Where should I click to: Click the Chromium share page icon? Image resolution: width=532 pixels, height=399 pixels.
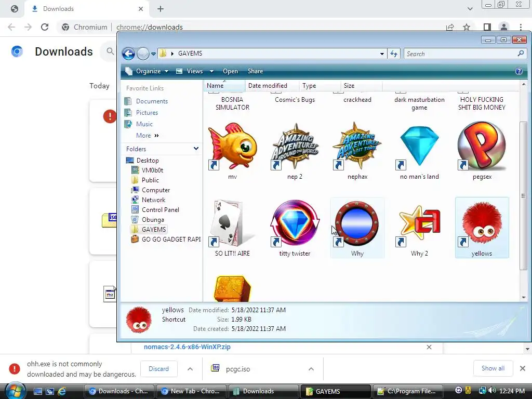[x=450, y=27]
